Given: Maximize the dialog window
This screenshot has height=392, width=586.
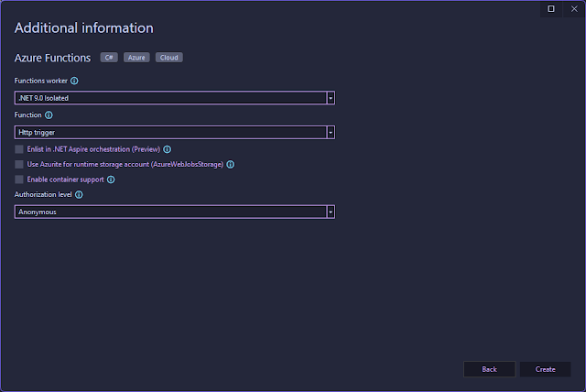Looking at the screenshot, I should click(551, 8).
